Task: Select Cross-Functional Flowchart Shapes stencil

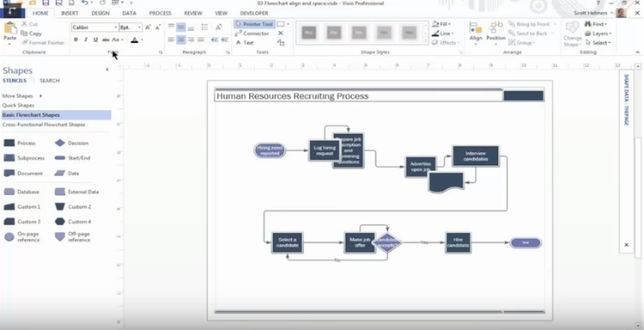Action: [44, 125]
